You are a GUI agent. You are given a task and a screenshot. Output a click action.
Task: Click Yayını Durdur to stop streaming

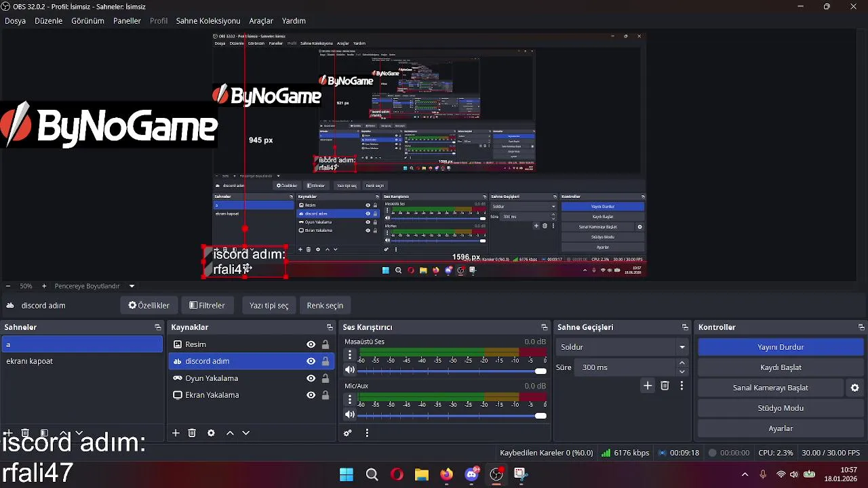pos(781,347)
